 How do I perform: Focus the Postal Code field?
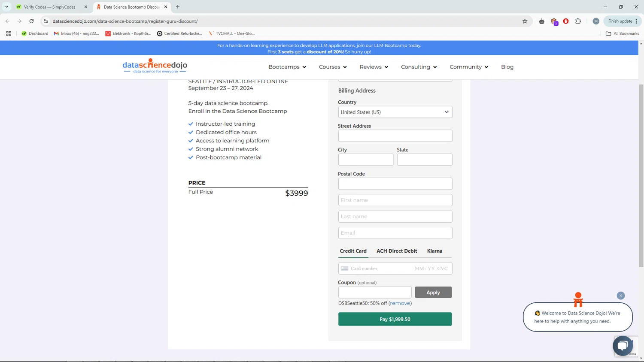point(395,184)
